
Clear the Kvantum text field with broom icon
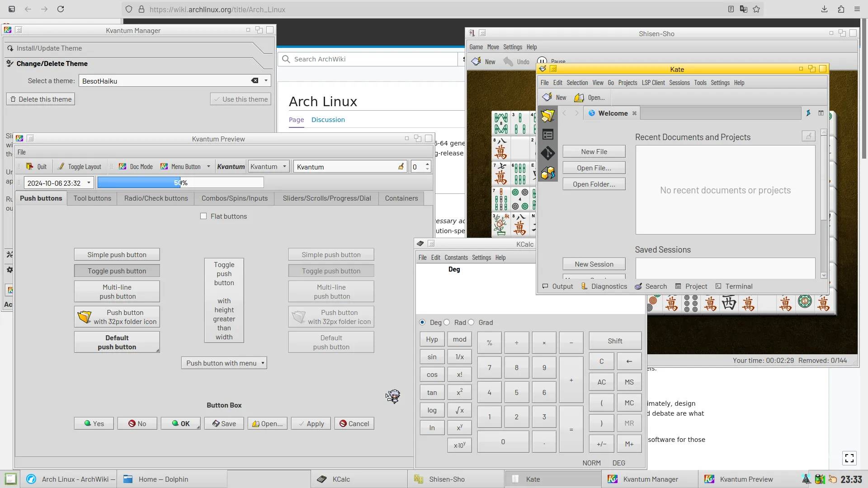tap(401, 167)
